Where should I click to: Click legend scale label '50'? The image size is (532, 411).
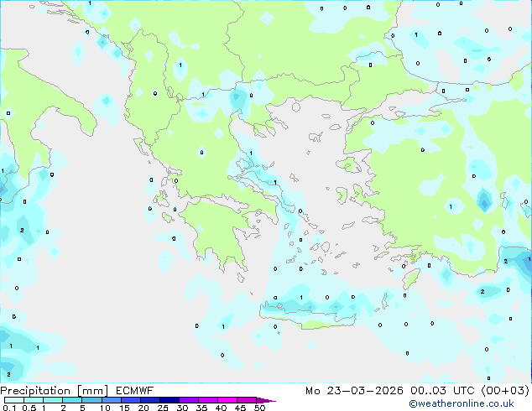tap(259, 408)
